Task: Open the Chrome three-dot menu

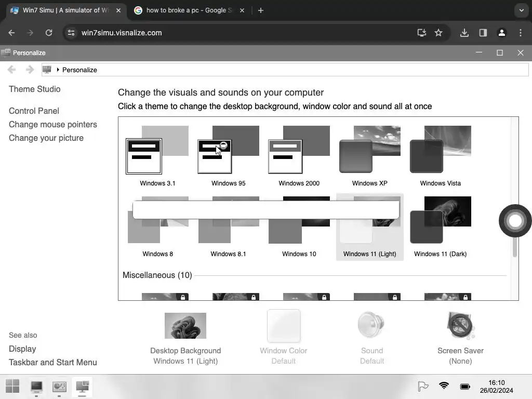Action: (x=521, y=33)
